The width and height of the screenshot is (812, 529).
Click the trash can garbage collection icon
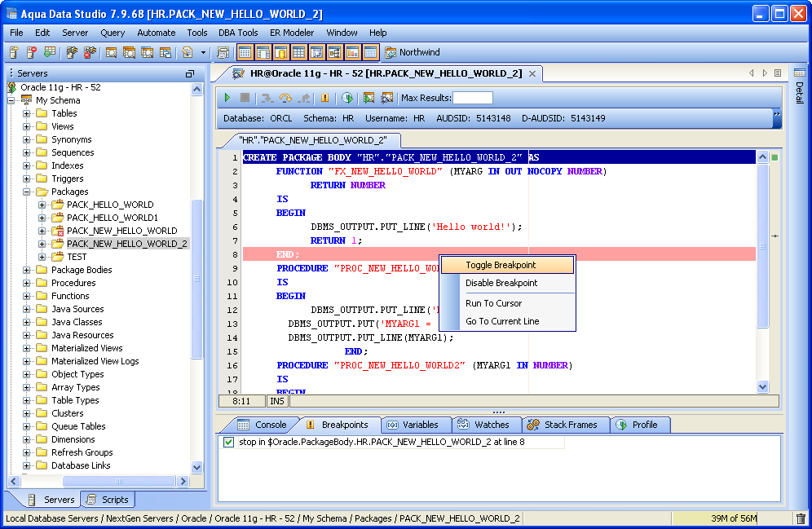tap(801, 518)
